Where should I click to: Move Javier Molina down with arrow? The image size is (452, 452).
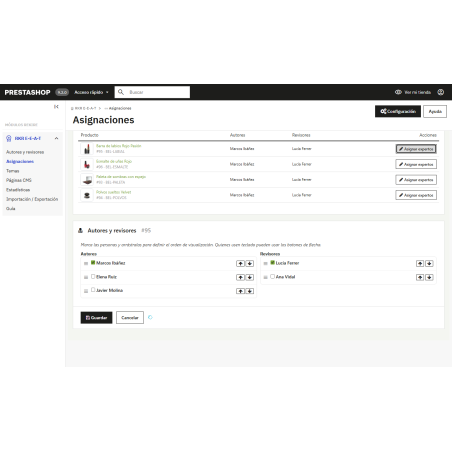coord(250,291)
